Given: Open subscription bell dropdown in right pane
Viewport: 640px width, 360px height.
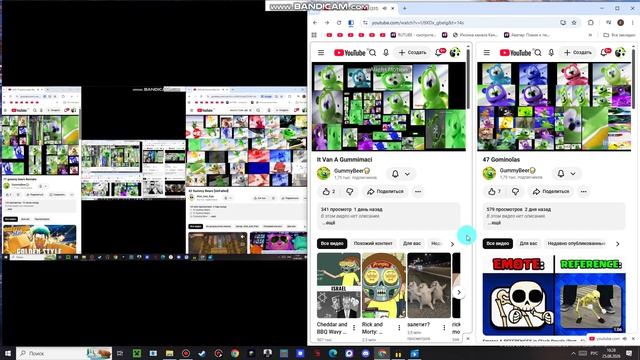Looking at the screenshot, I should pos(566,174).
